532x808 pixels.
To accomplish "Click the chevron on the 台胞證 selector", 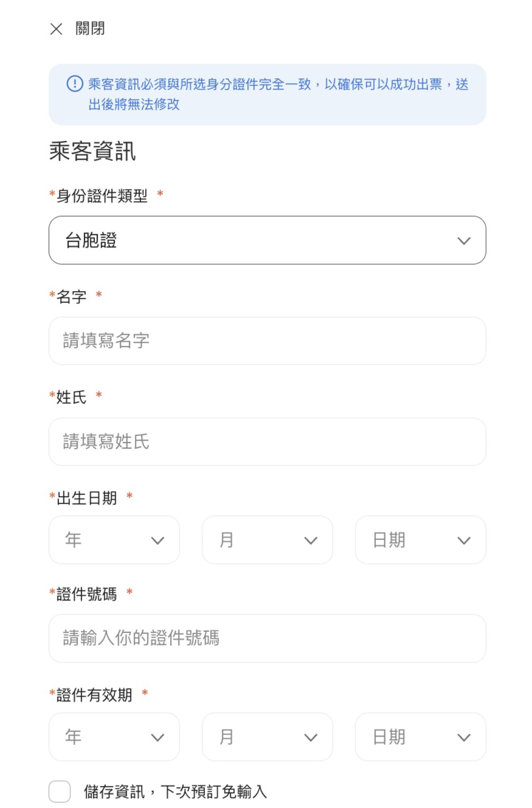I will tap(464, 240).
